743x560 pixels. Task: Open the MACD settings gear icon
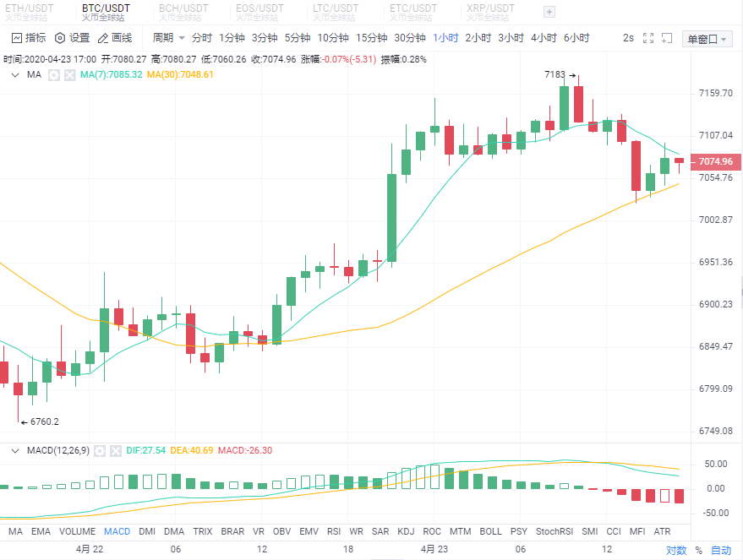(x=101, y=450)
